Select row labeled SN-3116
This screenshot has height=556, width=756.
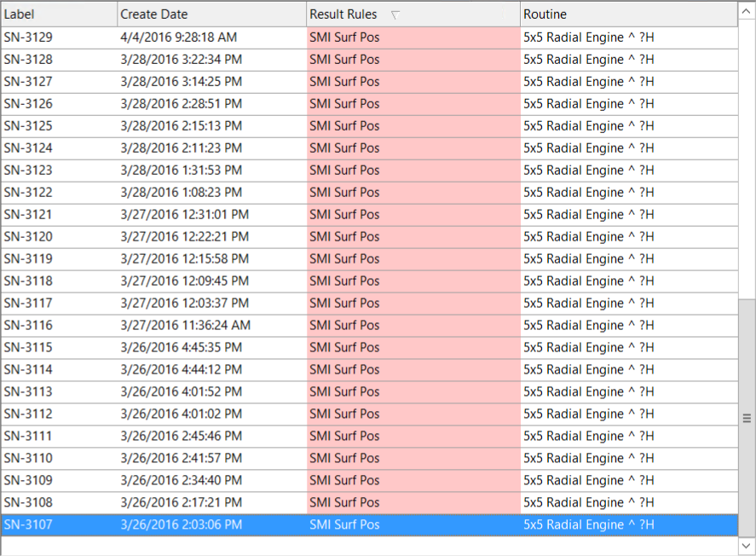click(x=28, y=326)
